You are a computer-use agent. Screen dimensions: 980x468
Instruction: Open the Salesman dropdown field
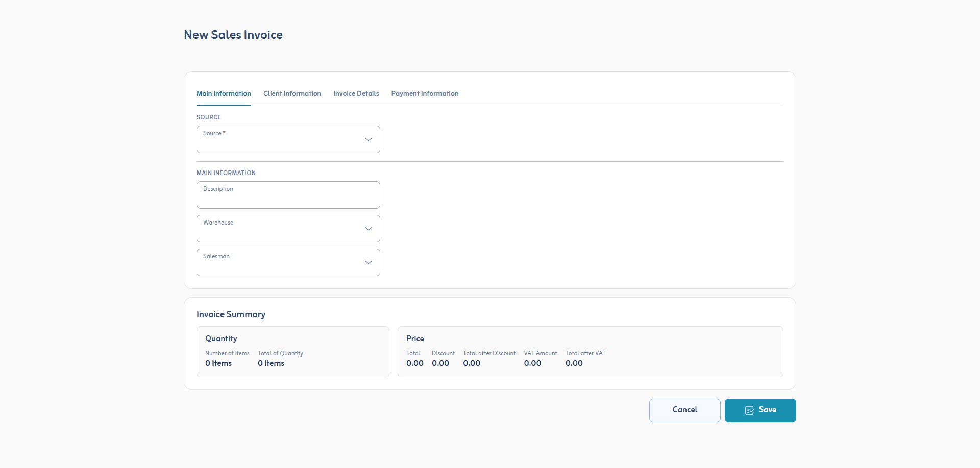click(288, 262)
